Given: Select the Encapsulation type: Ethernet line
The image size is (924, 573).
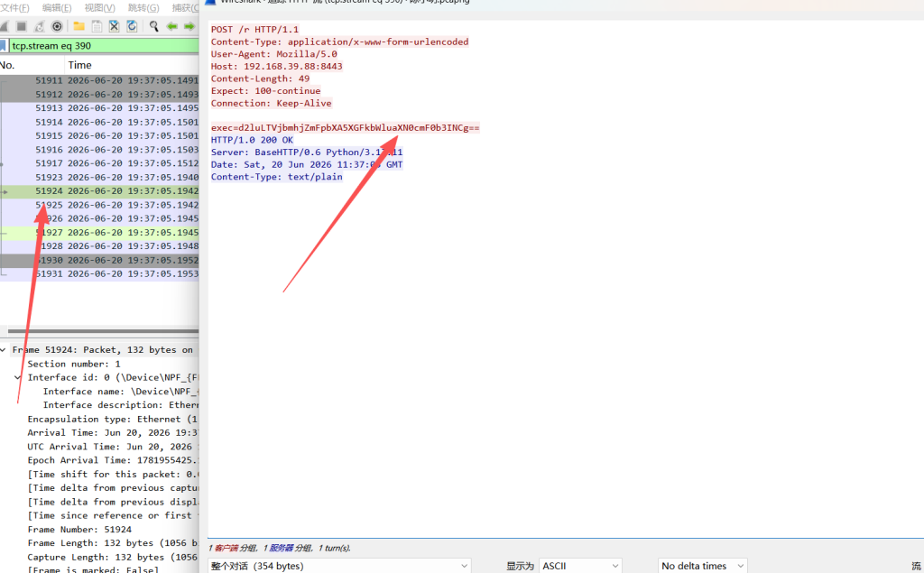Looking at the screenshot, I should (x=113, y=419).
